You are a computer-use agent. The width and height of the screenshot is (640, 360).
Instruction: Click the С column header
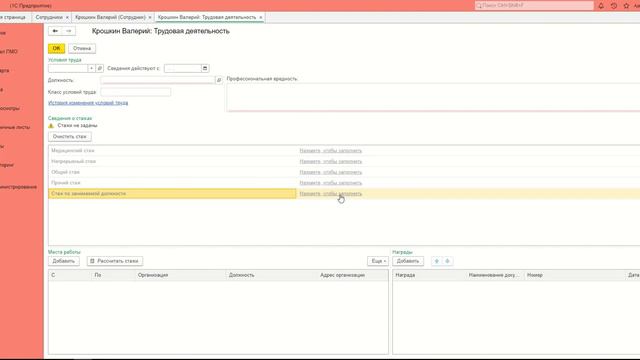pos(70,275)
